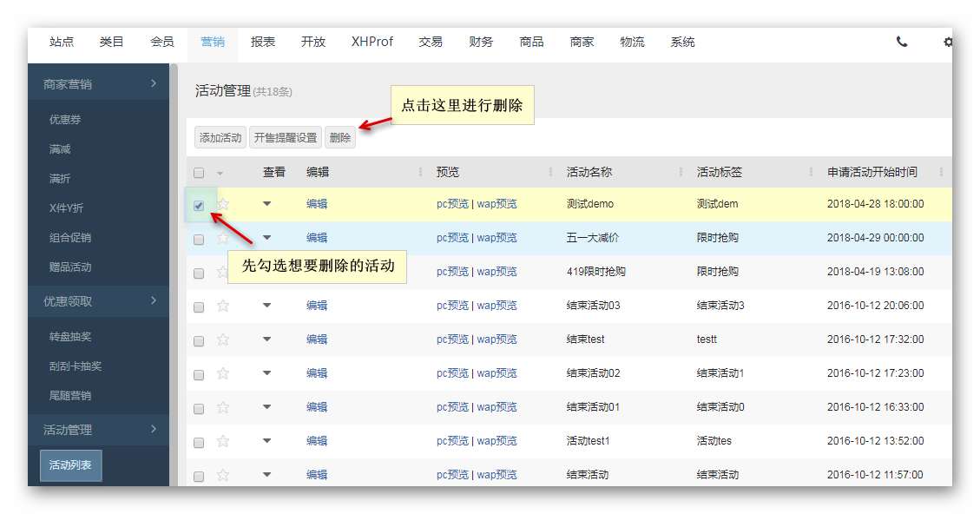Open 组合促销 in the sidebar

[70, 237]
